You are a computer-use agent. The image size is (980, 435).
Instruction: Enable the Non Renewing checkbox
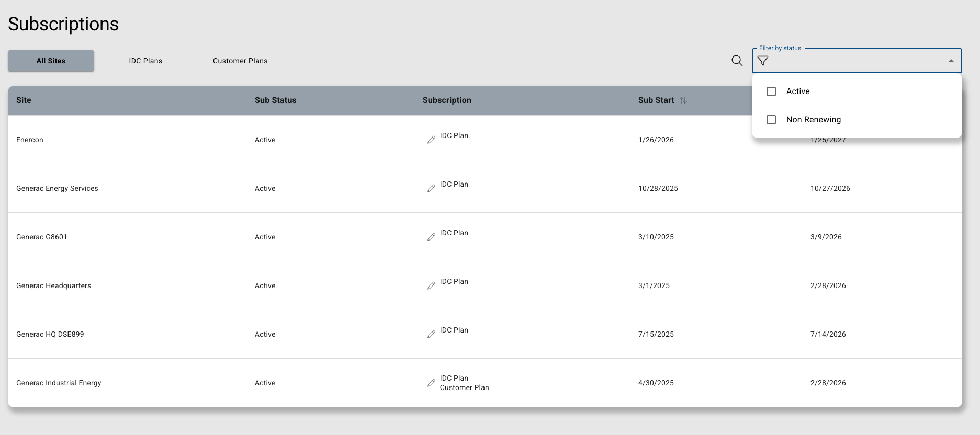click(x=771, y=120)
